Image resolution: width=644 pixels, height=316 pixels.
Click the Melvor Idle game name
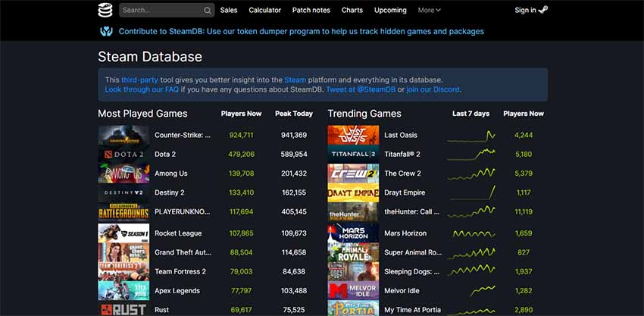coord(402,290)
